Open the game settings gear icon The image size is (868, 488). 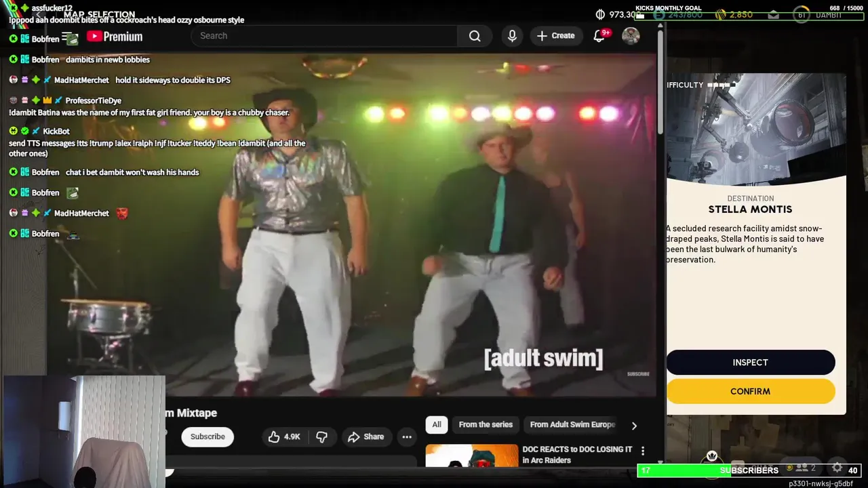click(x=837, y=468)
